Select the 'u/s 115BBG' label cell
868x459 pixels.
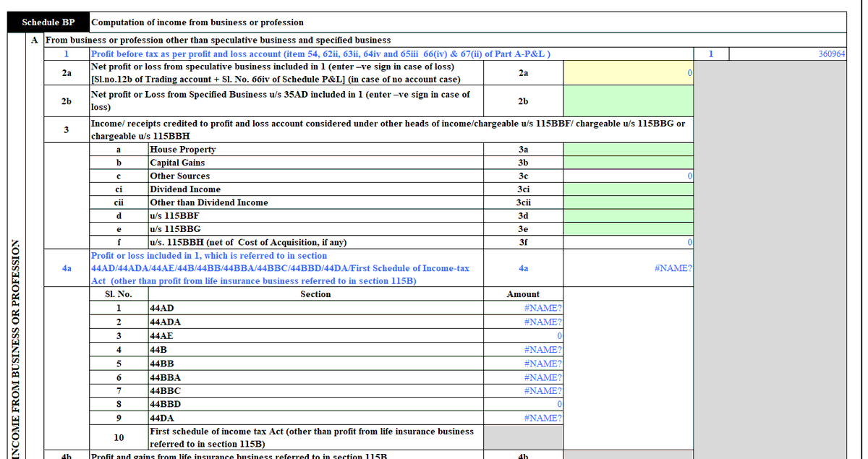315,228
